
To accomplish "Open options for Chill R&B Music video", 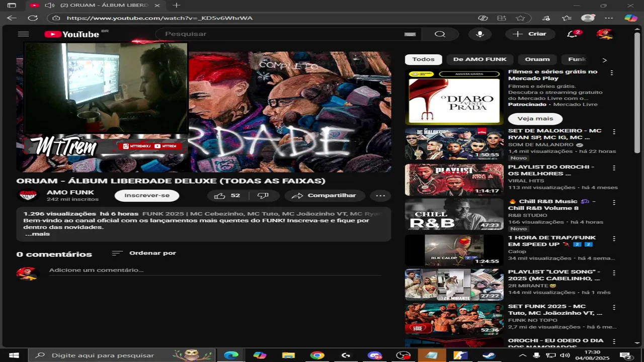I will [614, 203].
